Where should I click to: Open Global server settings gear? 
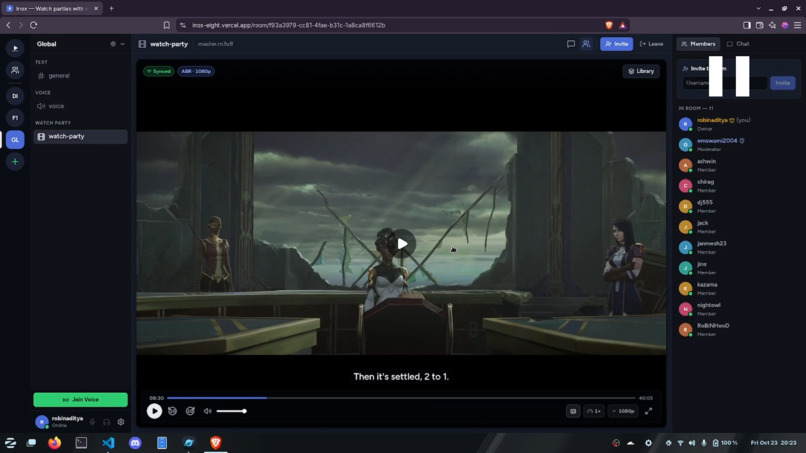[x=113, y=44]
